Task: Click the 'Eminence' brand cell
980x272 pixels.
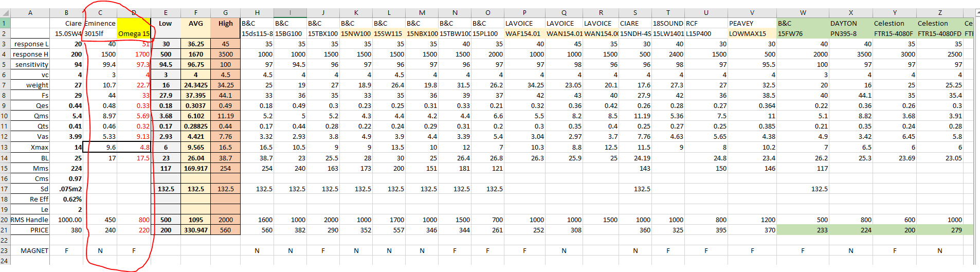Action: (100, 23)
